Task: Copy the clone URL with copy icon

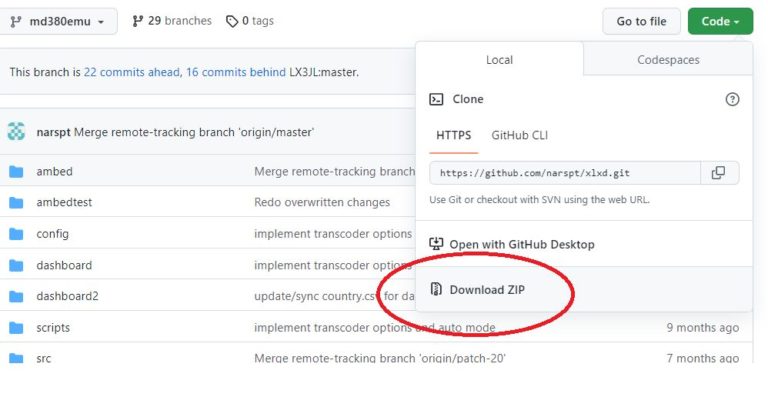Action: coord(719,173)
